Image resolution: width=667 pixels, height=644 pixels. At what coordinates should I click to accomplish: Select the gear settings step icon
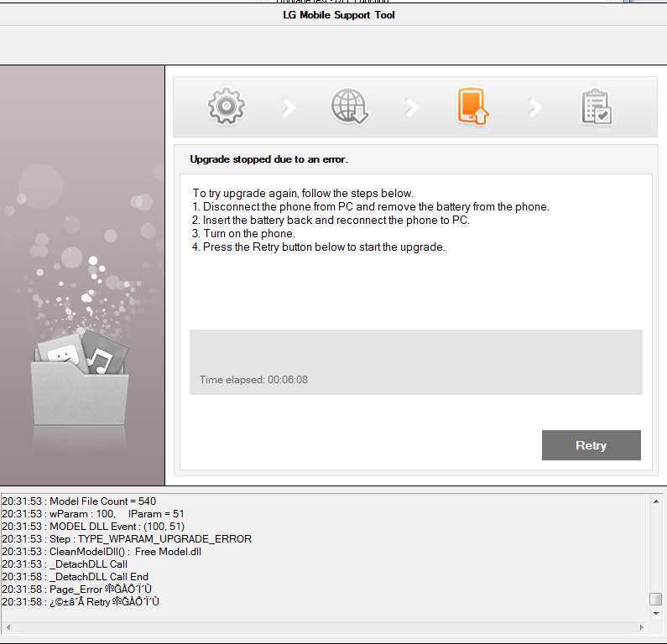tap(227, 106)
